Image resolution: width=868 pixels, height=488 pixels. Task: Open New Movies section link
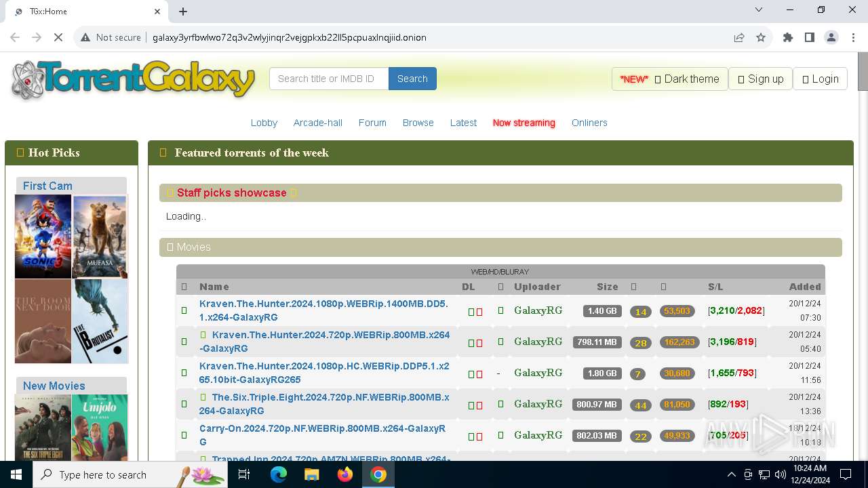point(54,386)
